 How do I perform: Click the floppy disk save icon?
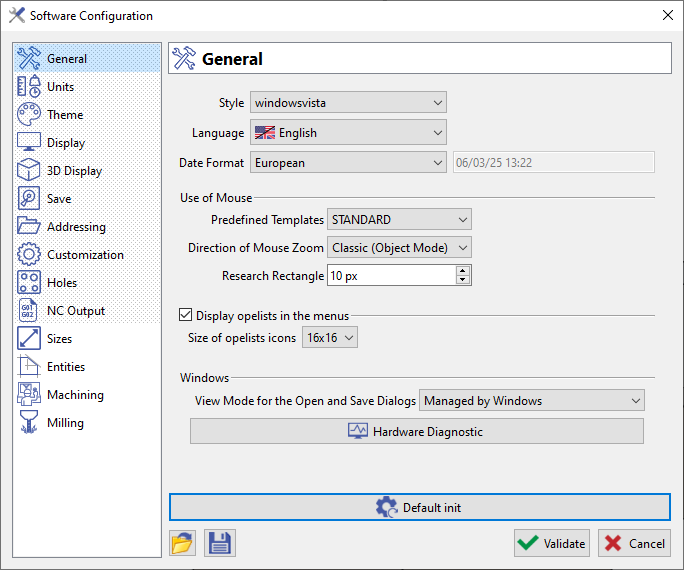(220, 543)
